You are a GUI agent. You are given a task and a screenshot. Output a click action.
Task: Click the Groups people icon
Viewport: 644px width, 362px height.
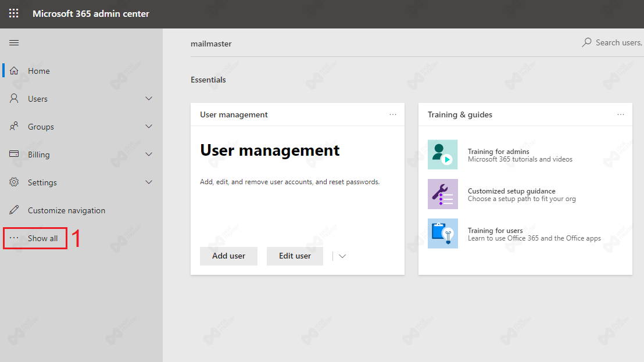click(14, 127)
